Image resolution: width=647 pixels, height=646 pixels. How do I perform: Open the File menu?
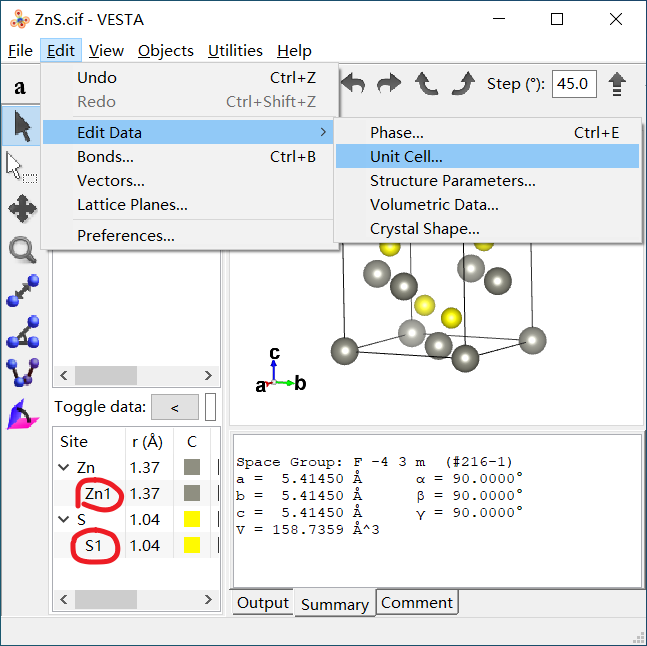pyautogui.click(x=20, y=51)
